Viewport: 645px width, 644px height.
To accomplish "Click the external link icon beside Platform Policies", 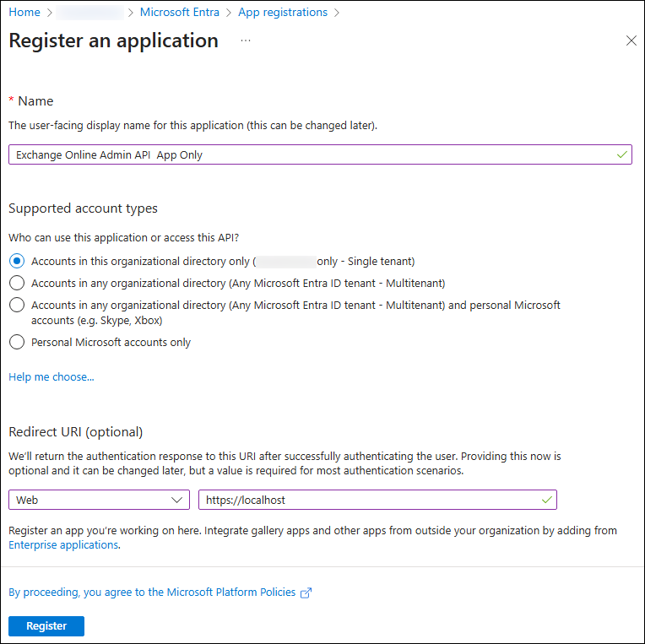I will [x=306, y=593].
